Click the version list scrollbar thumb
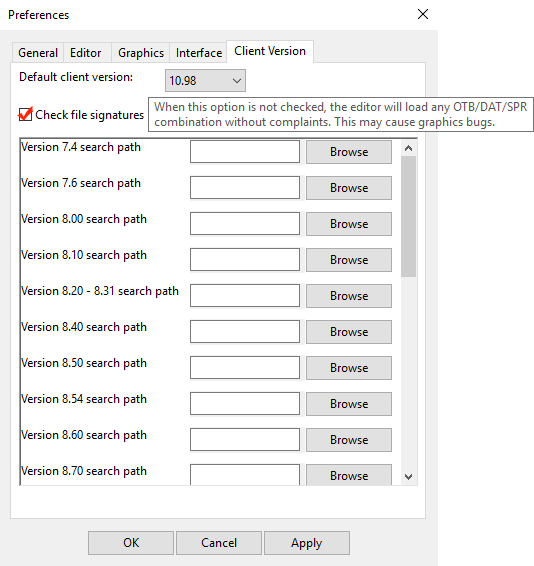Viewport: 534px width, 566px height. [x=408, y=217]
